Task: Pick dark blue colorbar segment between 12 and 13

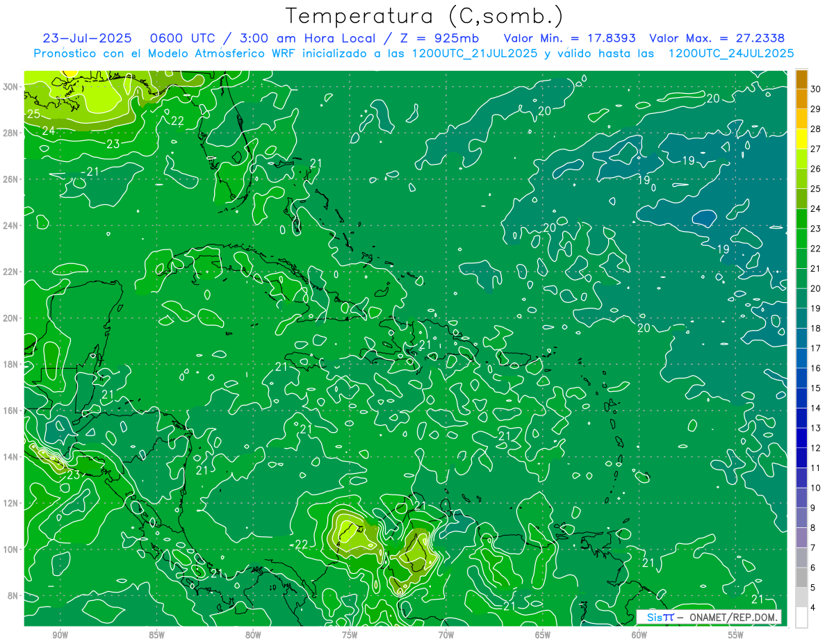Action: point(802,438)
